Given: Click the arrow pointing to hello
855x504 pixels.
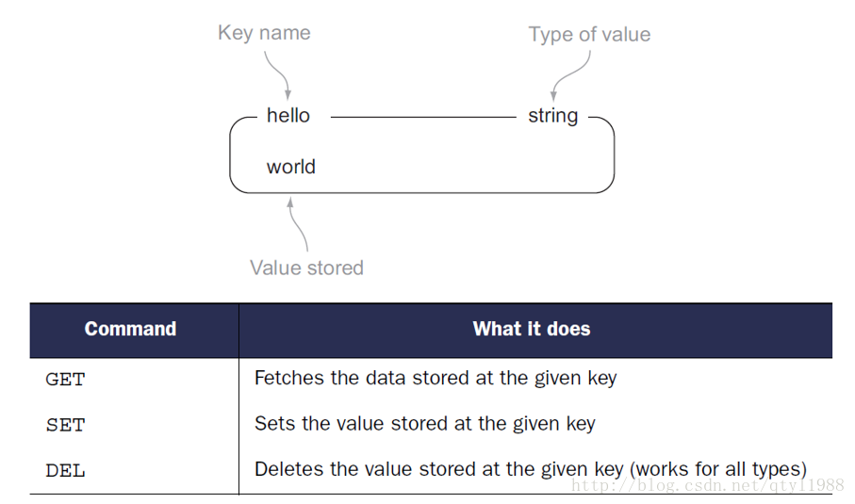Looking at the screenshot, I should 277,75.
